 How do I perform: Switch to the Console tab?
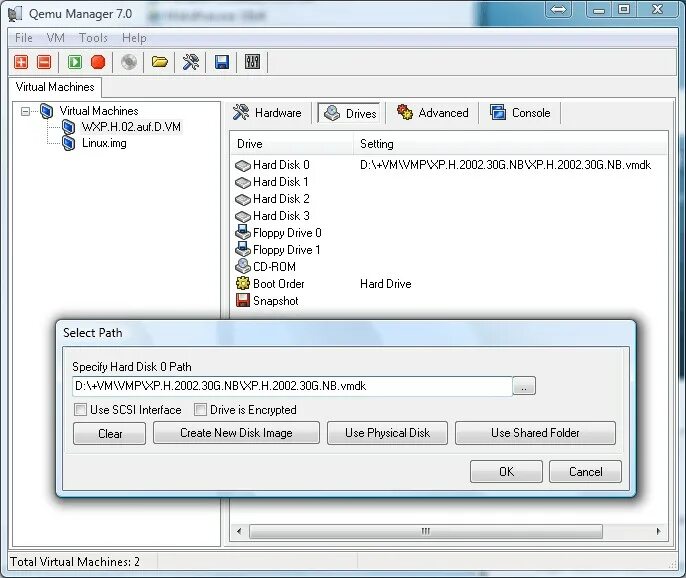[520, 113]
